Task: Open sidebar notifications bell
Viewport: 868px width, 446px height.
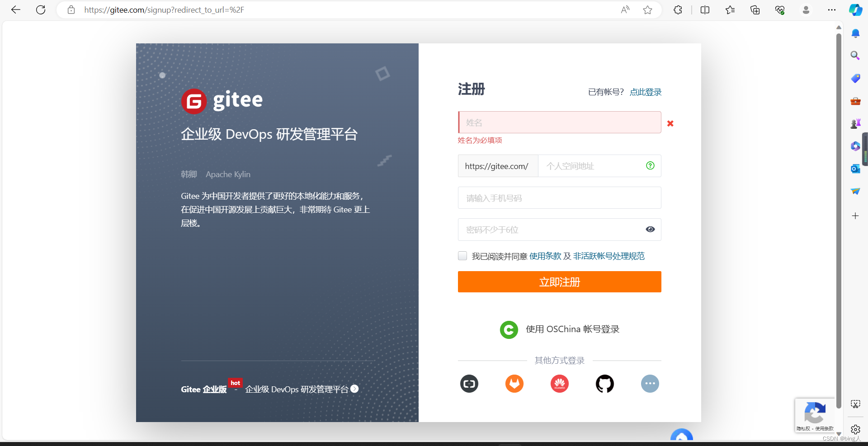Action: tap(855, 33)
